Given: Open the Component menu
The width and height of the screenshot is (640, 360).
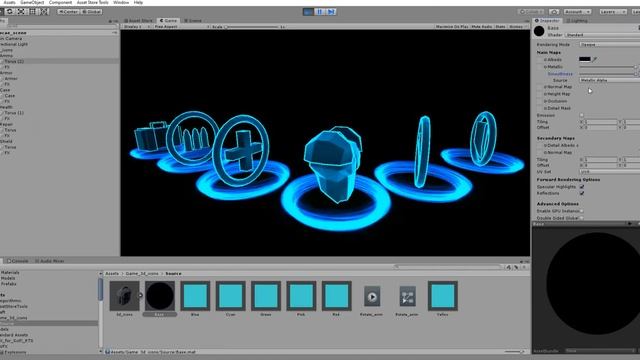Looking at the screenshot, I should [60, 2].
